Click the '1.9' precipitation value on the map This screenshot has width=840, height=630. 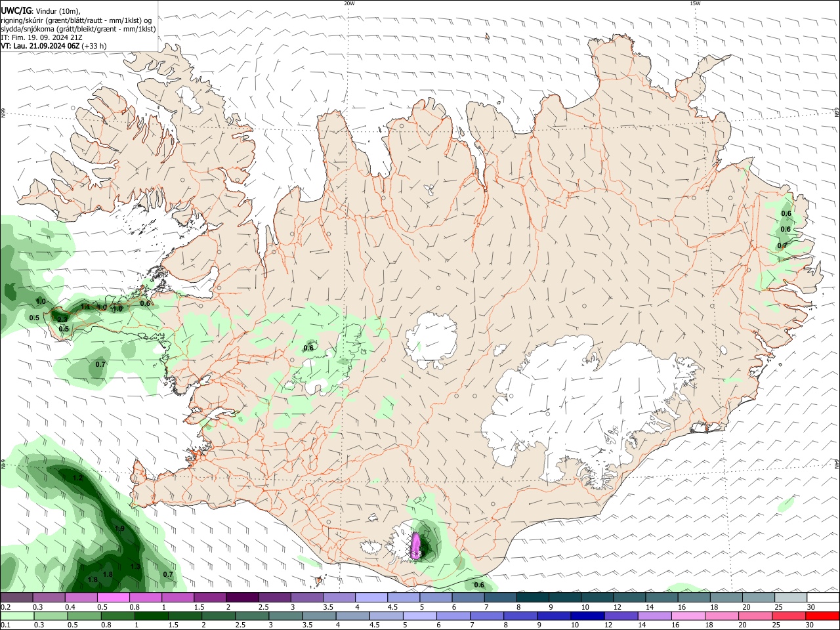tap(119, 528)
